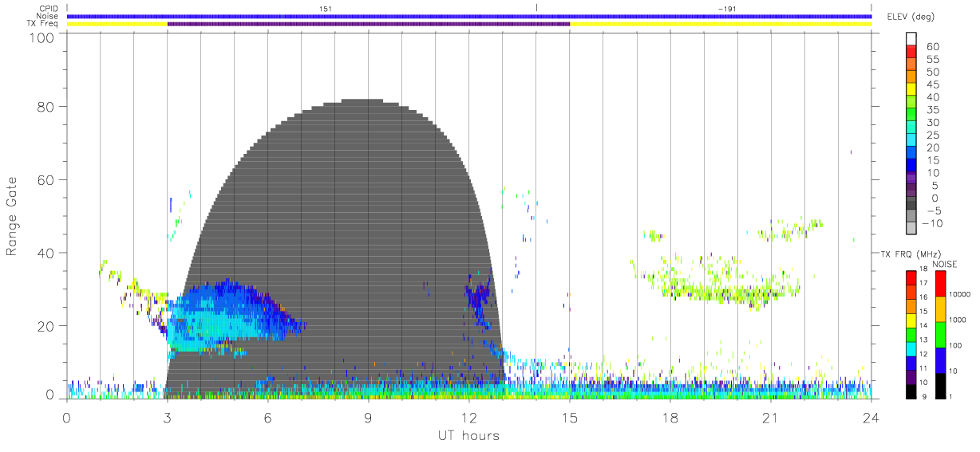The height and width of the screenshot is (452, 980).
Task: Click the 'Noise' row label at top left
Action: (49, 16)
